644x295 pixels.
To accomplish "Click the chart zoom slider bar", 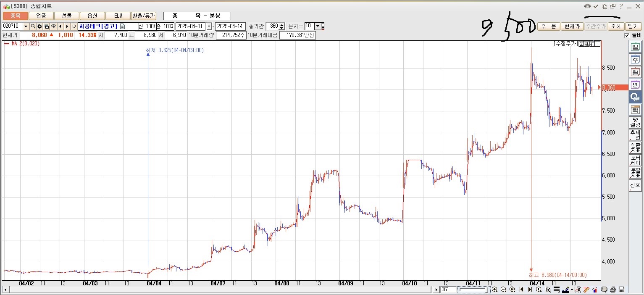I will (473, 290).
